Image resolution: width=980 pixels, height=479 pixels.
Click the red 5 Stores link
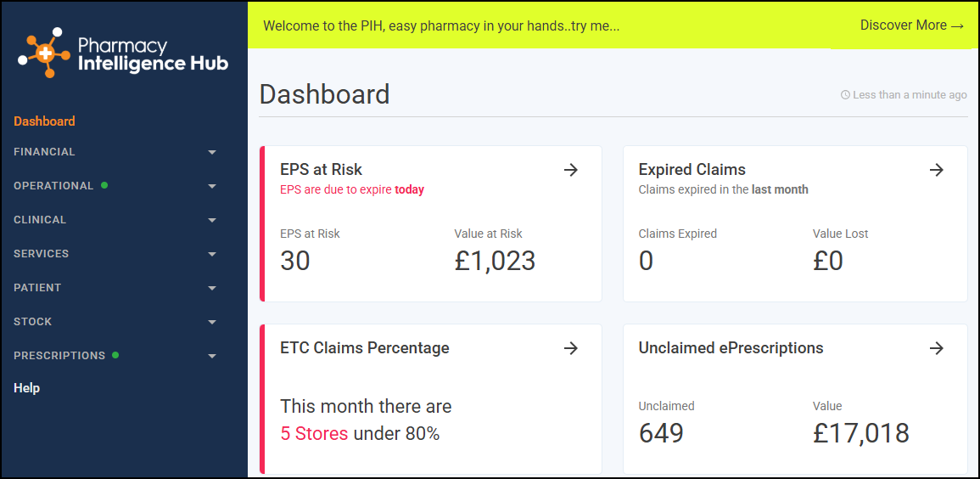314,433
